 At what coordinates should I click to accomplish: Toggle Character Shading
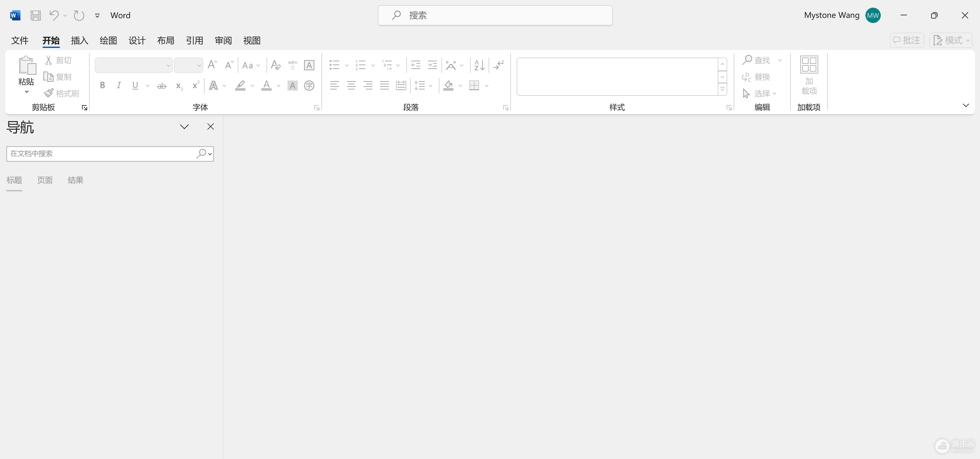coord(293,85)
